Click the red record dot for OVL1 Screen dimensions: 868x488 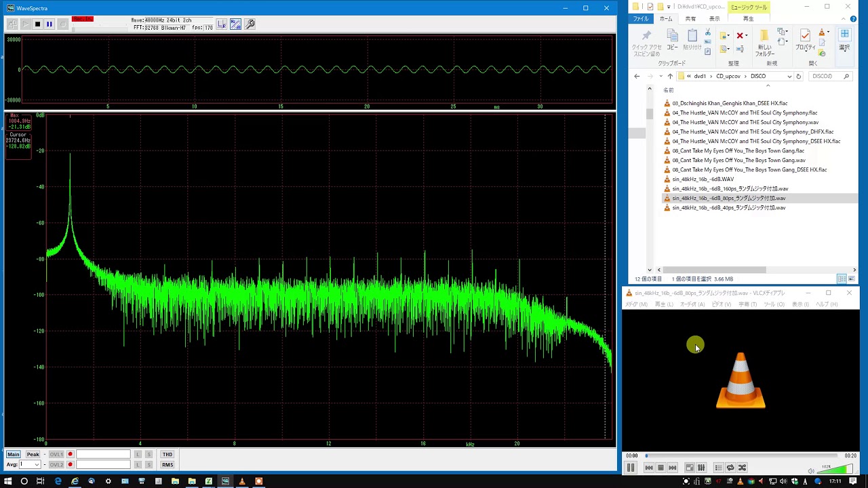(x=70, y=454)
